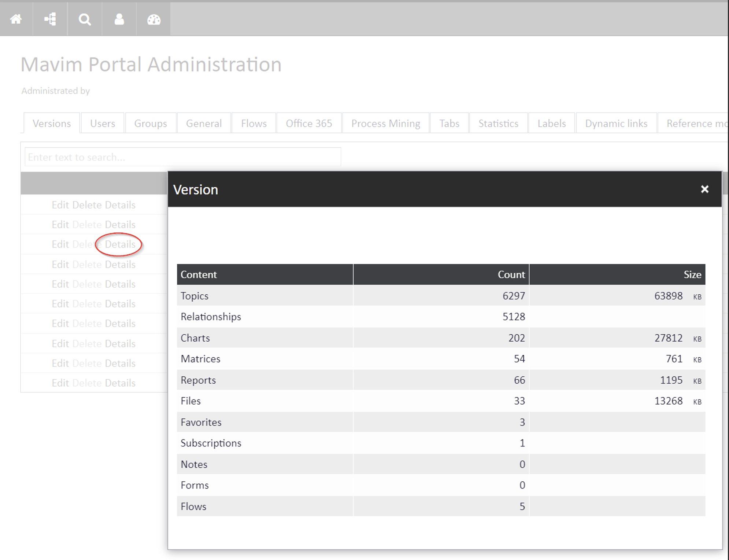Viewport: 729px width, 560px height.
Task: Focus the 'Enter text to search...' field
Action: point(183,157)
